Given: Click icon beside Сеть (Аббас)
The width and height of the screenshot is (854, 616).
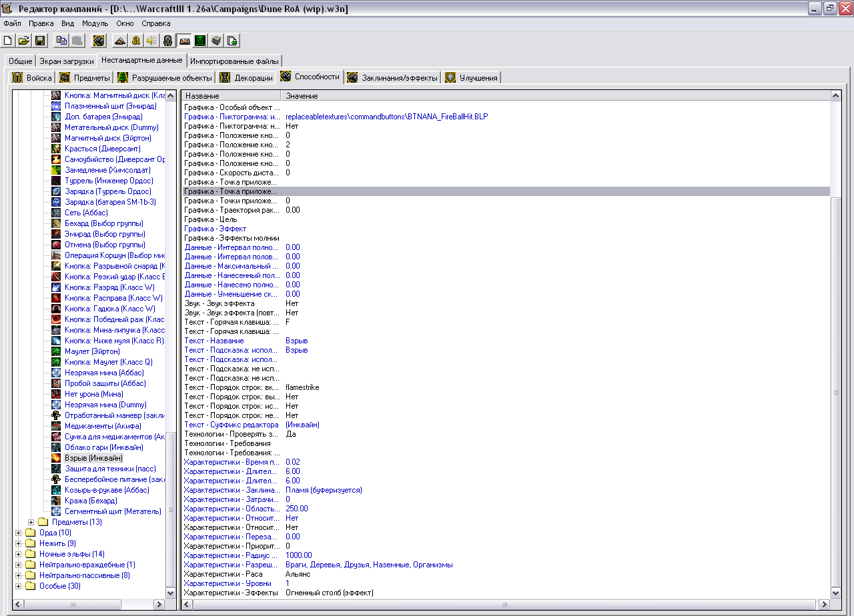Looking at the screenshot, I should click(x=57, y=213).
